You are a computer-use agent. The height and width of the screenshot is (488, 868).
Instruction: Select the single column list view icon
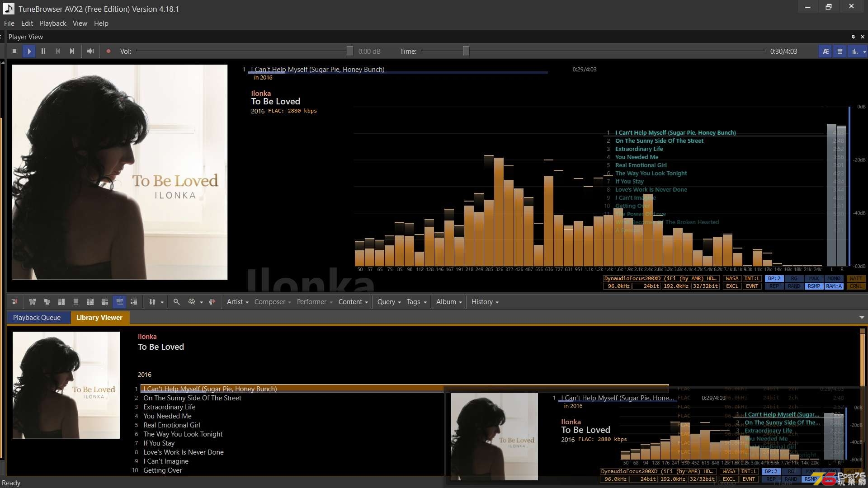click(76, 302)
